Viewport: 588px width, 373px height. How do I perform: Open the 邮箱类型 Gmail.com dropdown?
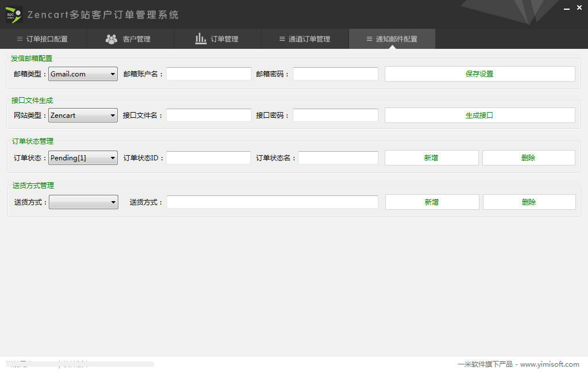point(83,74)
